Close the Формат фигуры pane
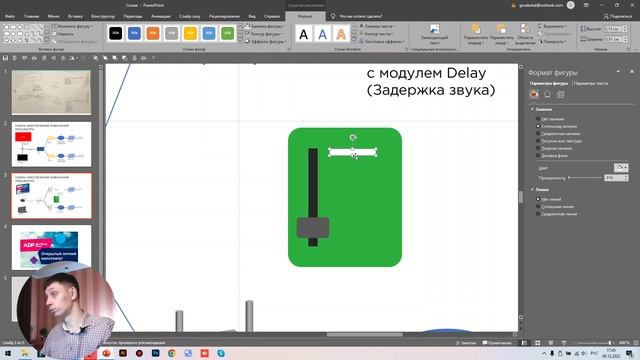The width and height of the screenshot is (640, 360). [632, 71]
